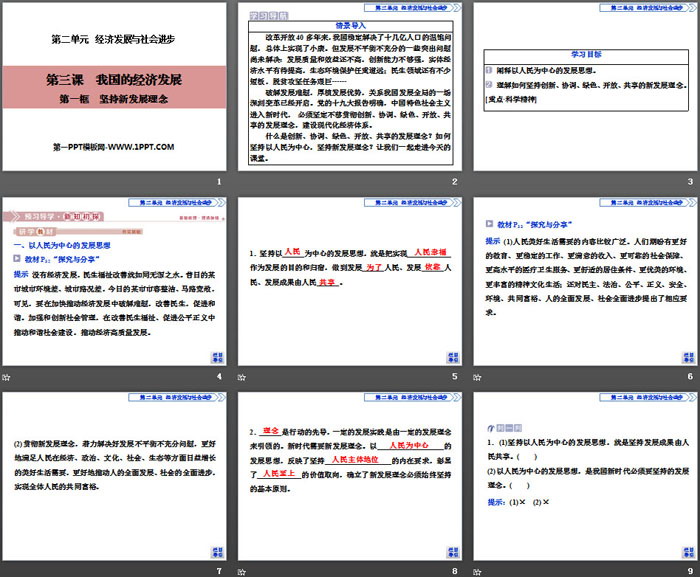Screen dimensions: 700x577
Task: Click the animation star icon under slide 6
Action: [x=478, y=376]
